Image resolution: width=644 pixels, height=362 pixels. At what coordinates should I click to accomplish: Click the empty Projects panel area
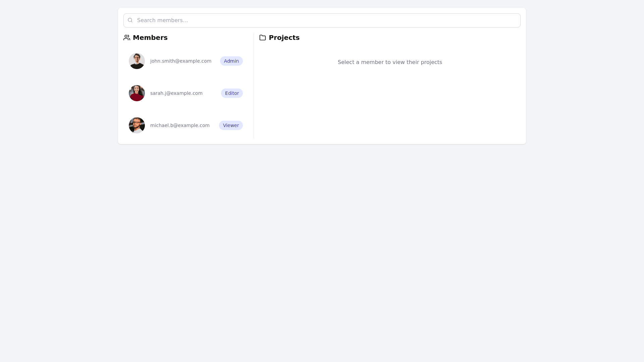pos(390,107)
